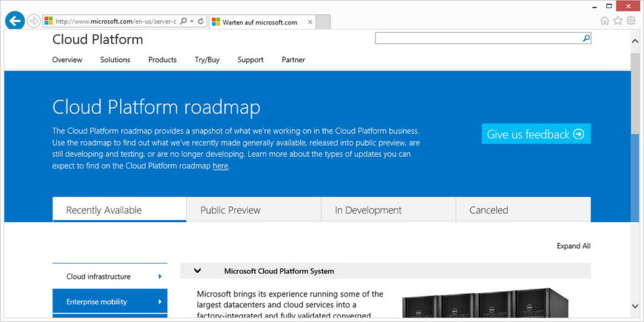The image size is (644, 322).
Task: Open the Products menu
Action: (162, 60)
